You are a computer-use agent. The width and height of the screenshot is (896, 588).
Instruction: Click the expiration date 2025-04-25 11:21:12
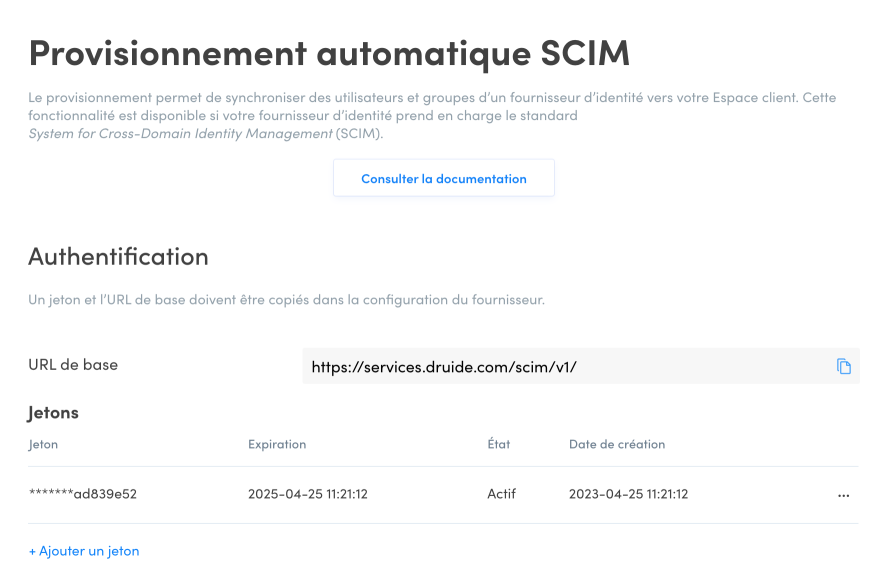[x=307, y=494]
